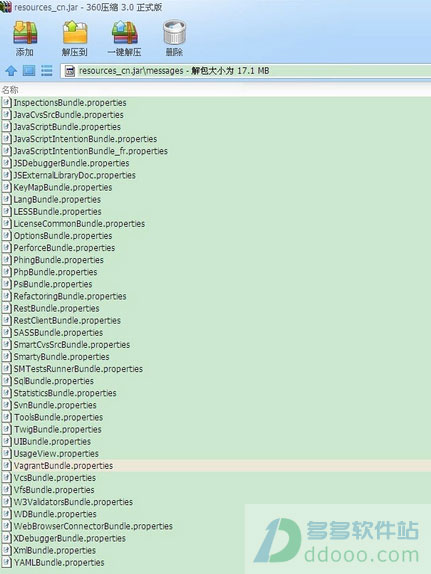The height and width of the screenshot is (574, 431).
Task: Sort files by 名称 column header
Action: [10, 90]
